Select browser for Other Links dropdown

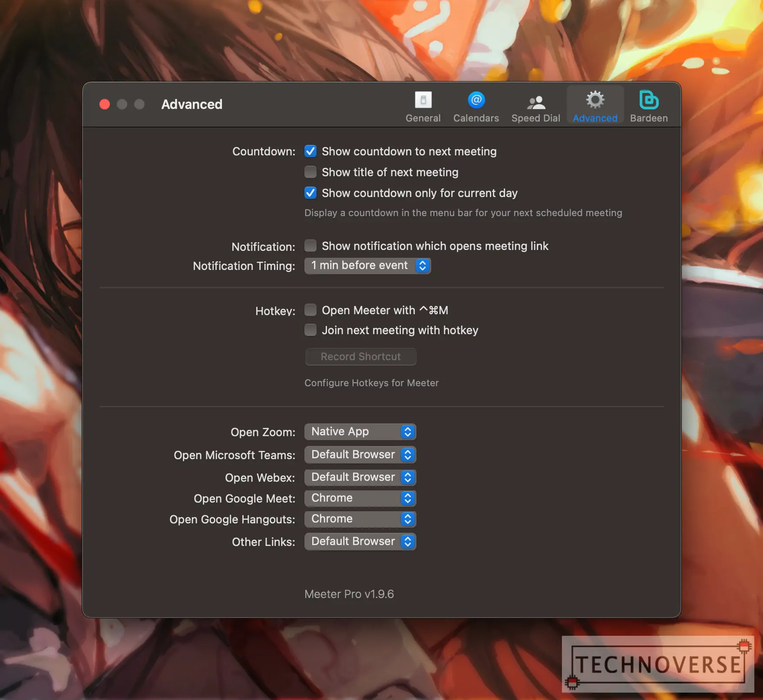pyautogui.click(x=360, y=542)
